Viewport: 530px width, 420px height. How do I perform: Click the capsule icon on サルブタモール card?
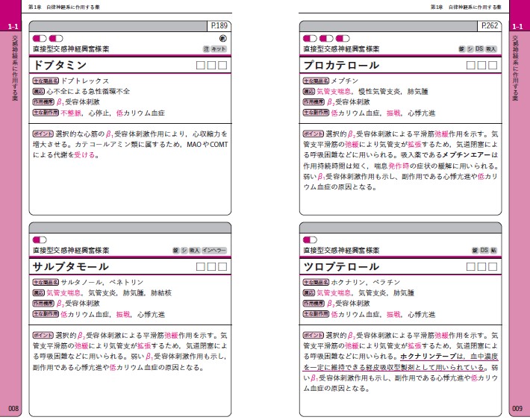coord(40,239)
